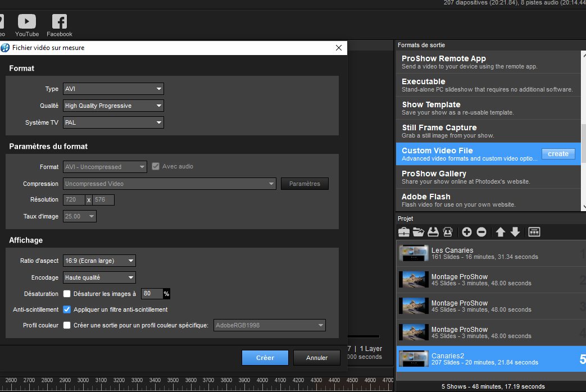Open Qualité dropdown High Quality Progressive
The image size is (586, 392).
click(113, 106)
